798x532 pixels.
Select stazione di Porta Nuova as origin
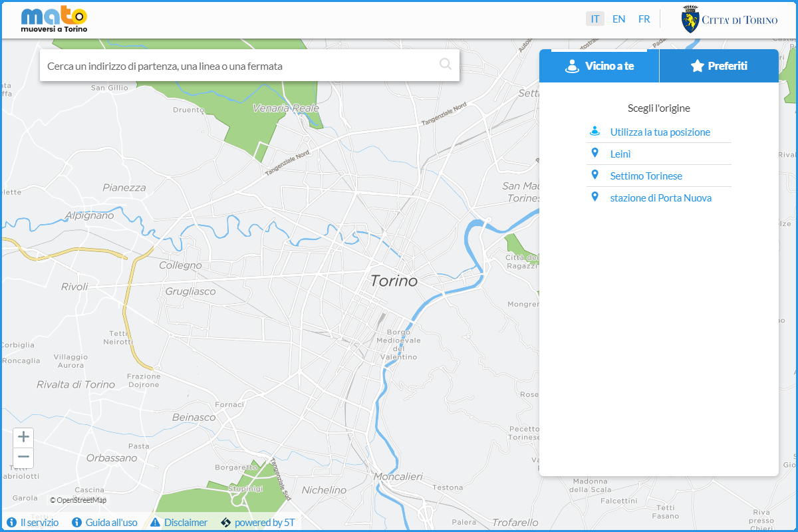point(661,198)
